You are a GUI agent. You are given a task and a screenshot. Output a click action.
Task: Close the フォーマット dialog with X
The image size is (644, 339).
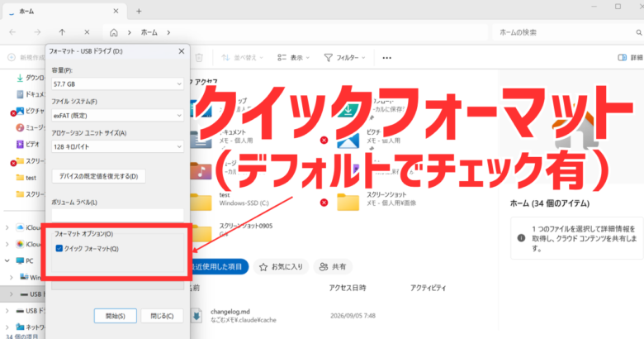(x=182, y=51)
